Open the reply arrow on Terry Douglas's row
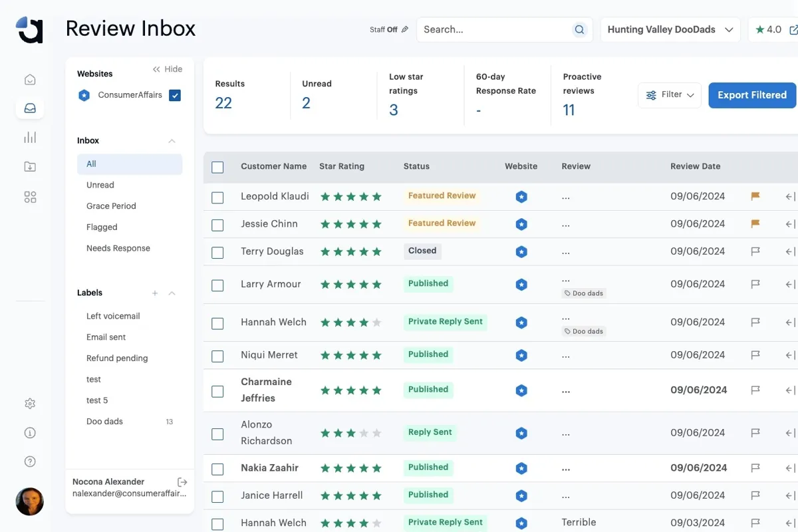Viewport: 798px width, 532px height. click(790, 251)
